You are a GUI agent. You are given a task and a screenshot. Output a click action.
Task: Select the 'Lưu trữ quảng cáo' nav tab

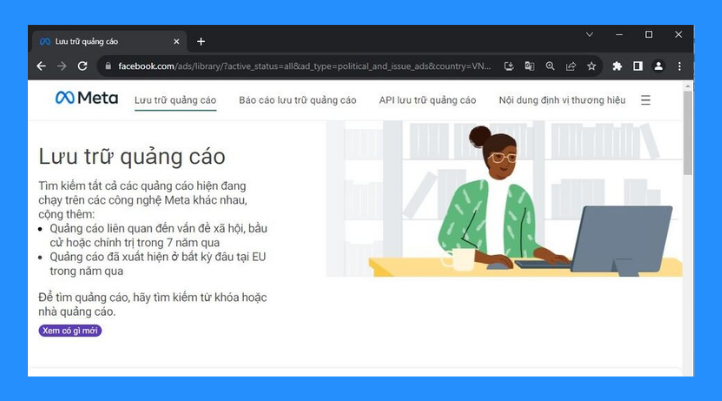pyautogui.click(x=175, y=100)
